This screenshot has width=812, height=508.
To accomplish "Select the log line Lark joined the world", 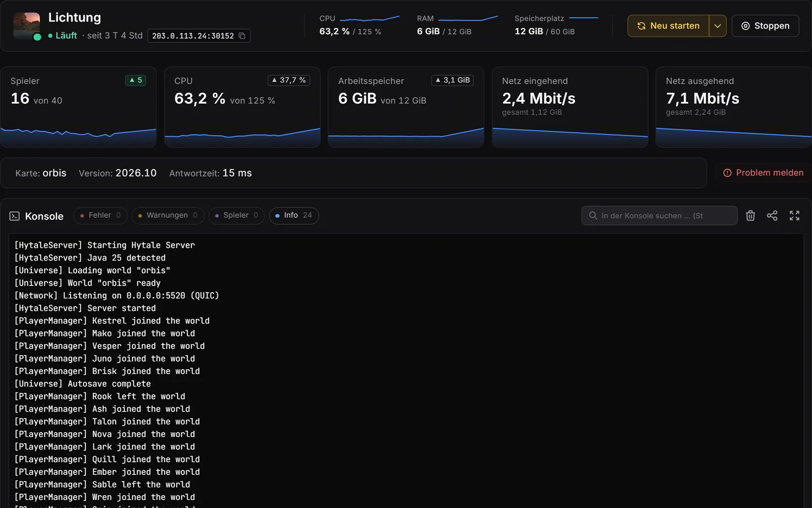I will pyautogui.click(x=105, y=447).
